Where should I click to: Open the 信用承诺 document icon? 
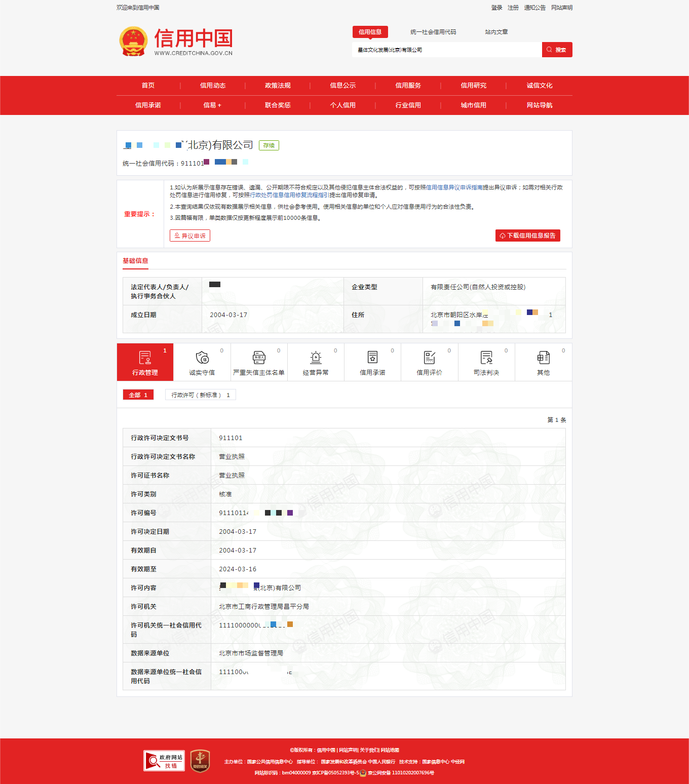[372, 358]
